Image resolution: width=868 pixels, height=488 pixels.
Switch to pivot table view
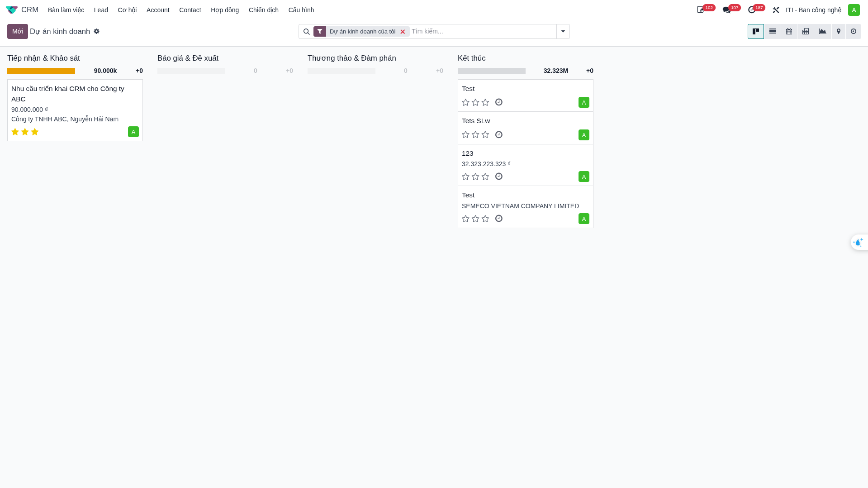[x=805, y=31]
